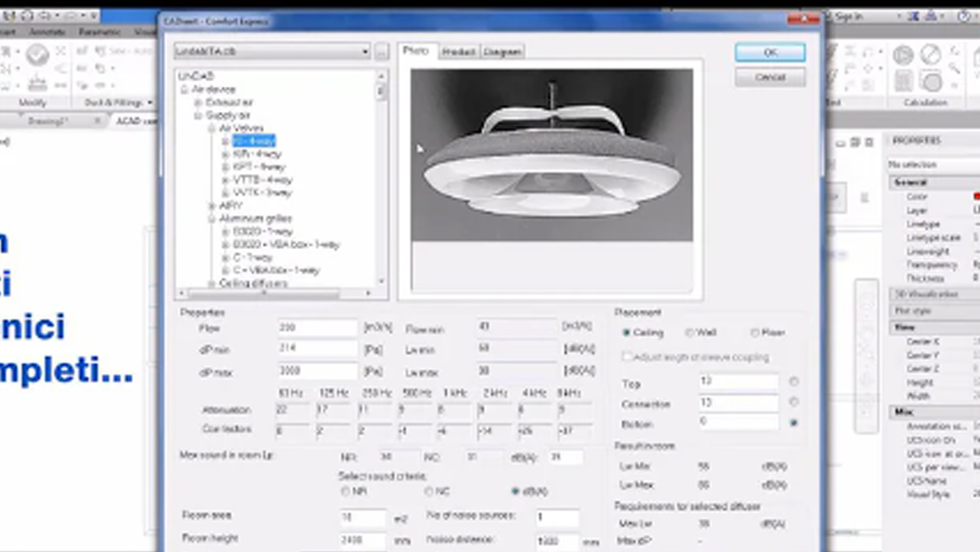The height and width of the screenshot is (552, 980).
Task: Click the browse button next to database dropdown
Action: pyautogui.click(x=381, y=52)
